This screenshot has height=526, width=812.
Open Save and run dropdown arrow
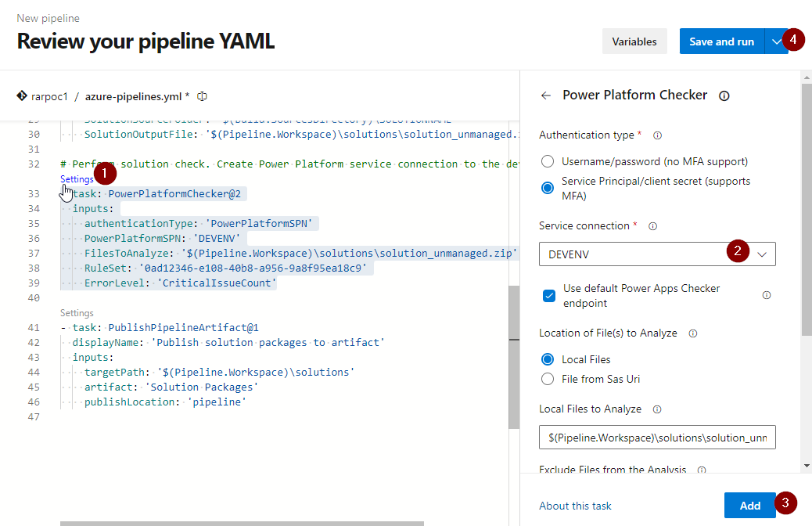pyautogui.click(x=776, y=41)
